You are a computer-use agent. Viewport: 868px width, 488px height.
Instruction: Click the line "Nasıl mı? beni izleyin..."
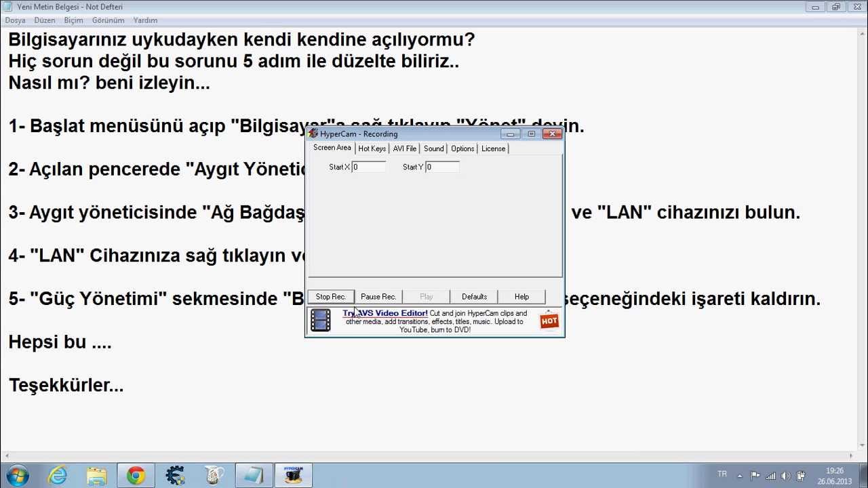(109, 83)
